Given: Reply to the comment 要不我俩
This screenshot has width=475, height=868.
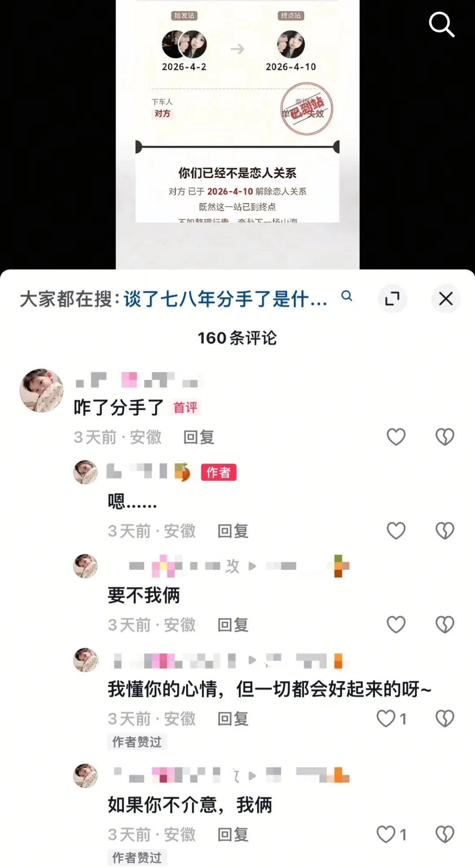Looking at the screenshot, I should click(233, 625).
